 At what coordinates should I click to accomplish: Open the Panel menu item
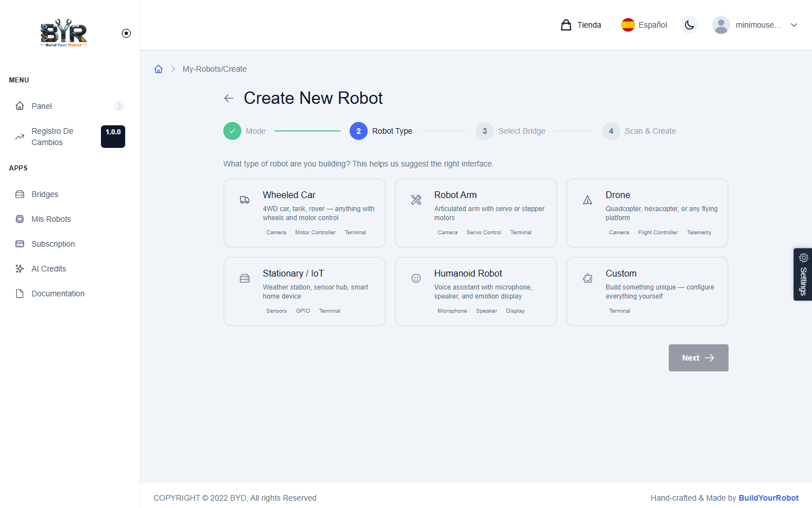70,106
